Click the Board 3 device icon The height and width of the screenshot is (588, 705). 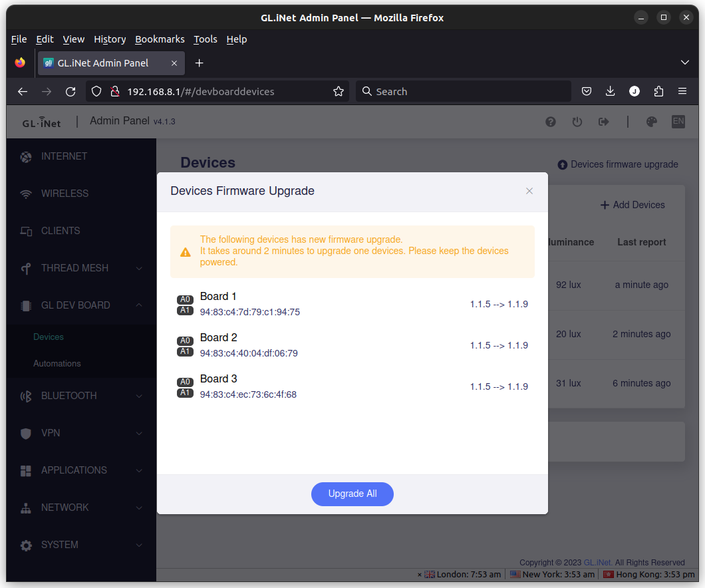[185, 388]
